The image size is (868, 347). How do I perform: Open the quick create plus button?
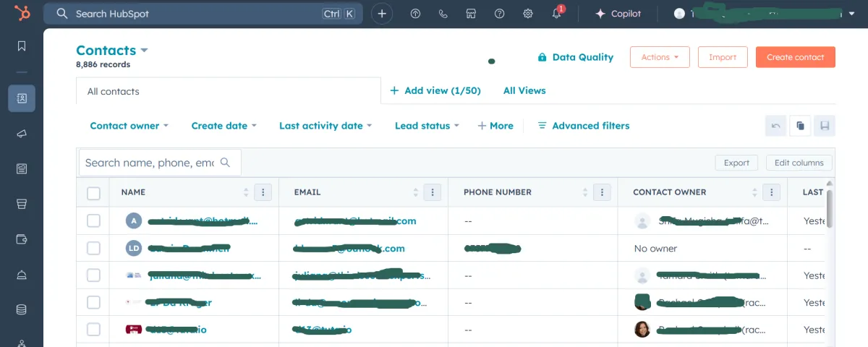(383, 14)
